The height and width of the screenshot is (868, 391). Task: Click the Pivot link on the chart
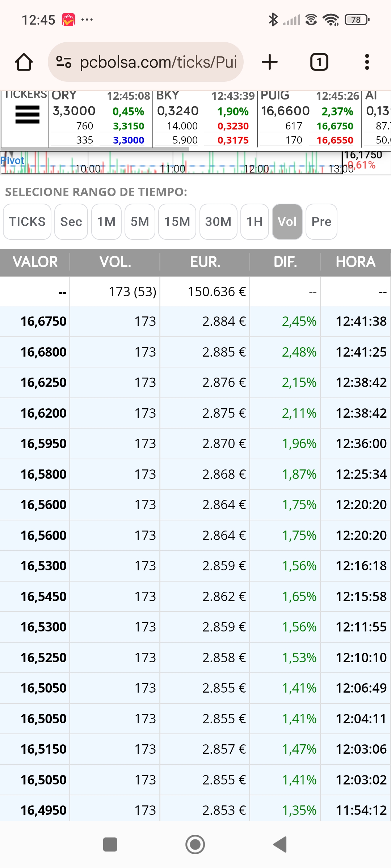[x=12, y=161]
